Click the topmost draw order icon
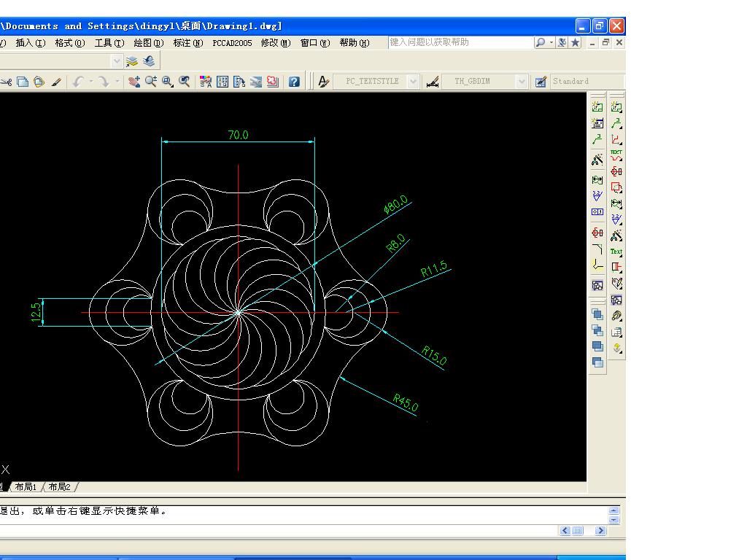The height and width of the screenshot is (560, 747). pos(597,314)
